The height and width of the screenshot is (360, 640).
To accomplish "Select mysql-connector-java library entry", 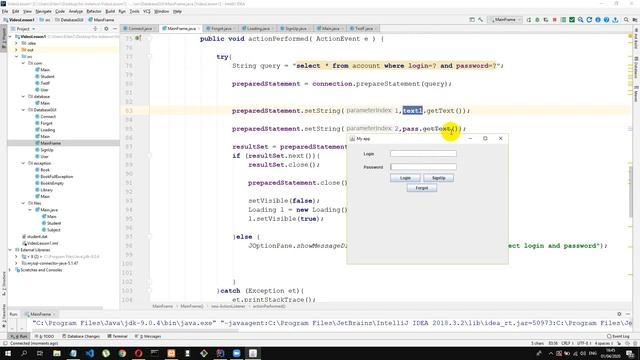I will click(x=52, y=263).
